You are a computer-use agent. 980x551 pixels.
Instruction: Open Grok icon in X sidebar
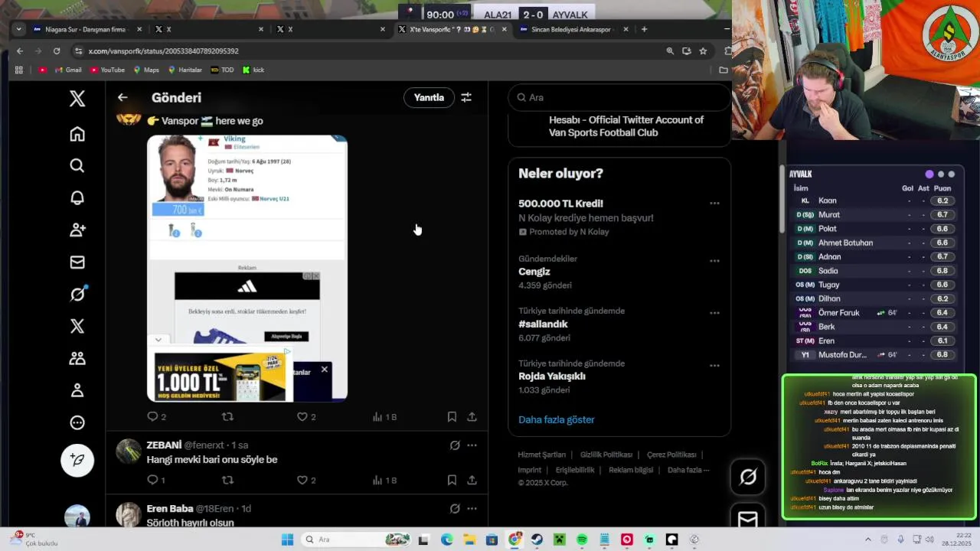(77, 295)
